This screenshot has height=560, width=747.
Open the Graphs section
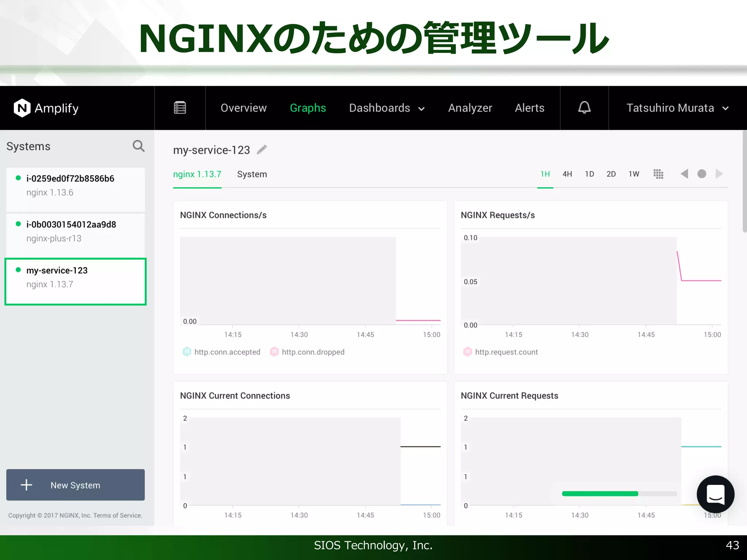[308, 108]
